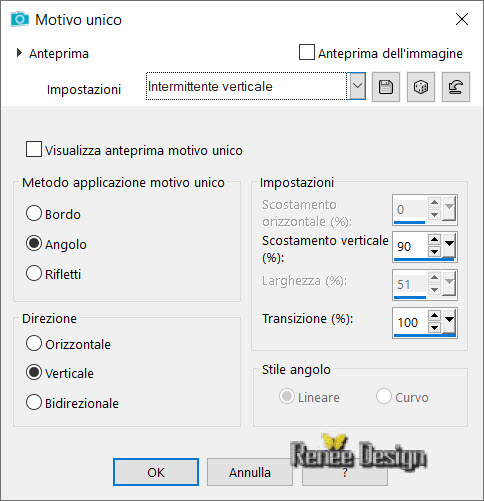The image size is (484, 501).
Task: Enable Anteprima dell'immagine checkbox
Action: coord(307,52)
